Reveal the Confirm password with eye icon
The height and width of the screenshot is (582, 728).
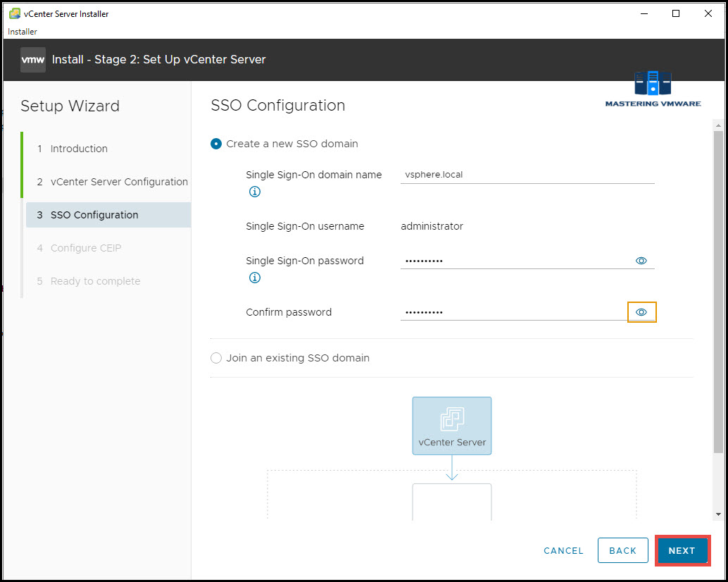(641, 312)
